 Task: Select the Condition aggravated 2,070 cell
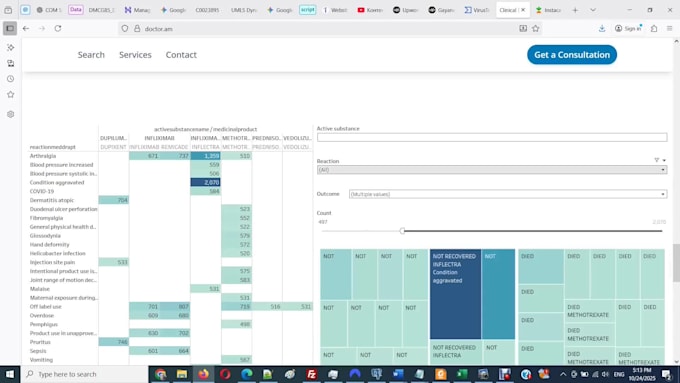pyautogui.click(x=206, y=182)
